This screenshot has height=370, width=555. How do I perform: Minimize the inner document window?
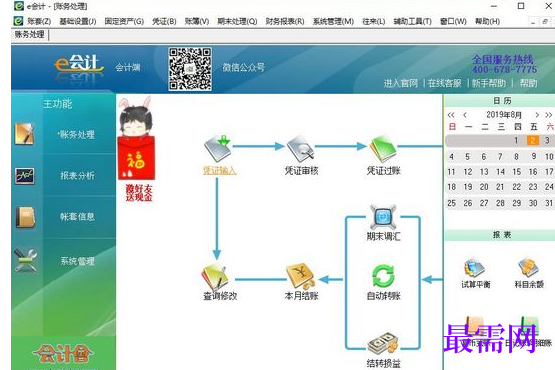pyautogui.click(x=533, y=22)
